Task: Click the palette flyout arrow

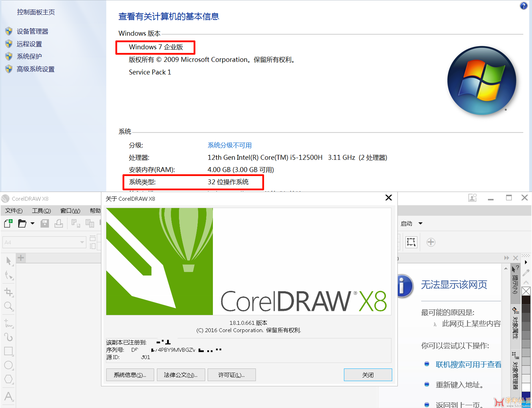Action: coord(526,262)
